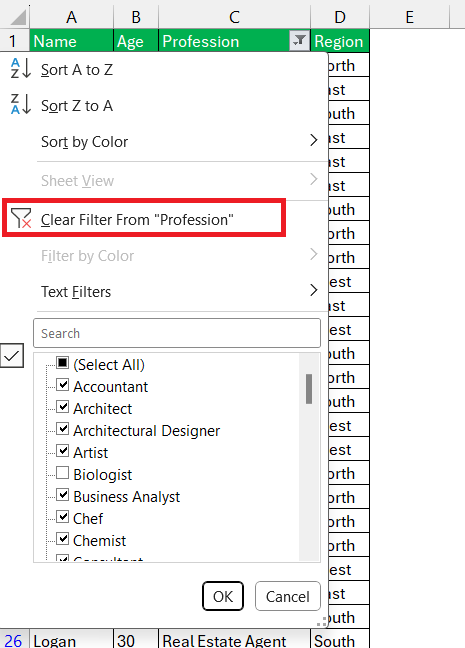This screenshot has width=465, height=648.
Task: Dismiss the filter menu with Cancel
Action: [x=288, y=596]
